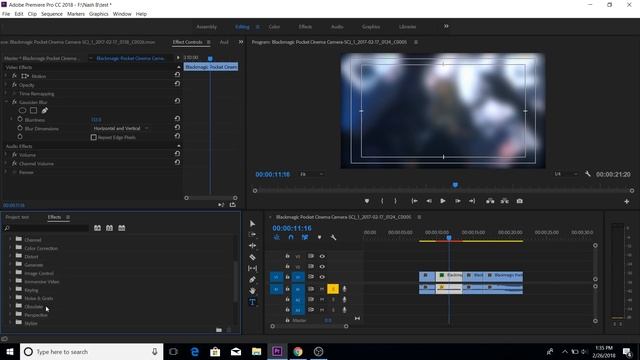
Task: Open the File menu
Action: coord(6,14)
